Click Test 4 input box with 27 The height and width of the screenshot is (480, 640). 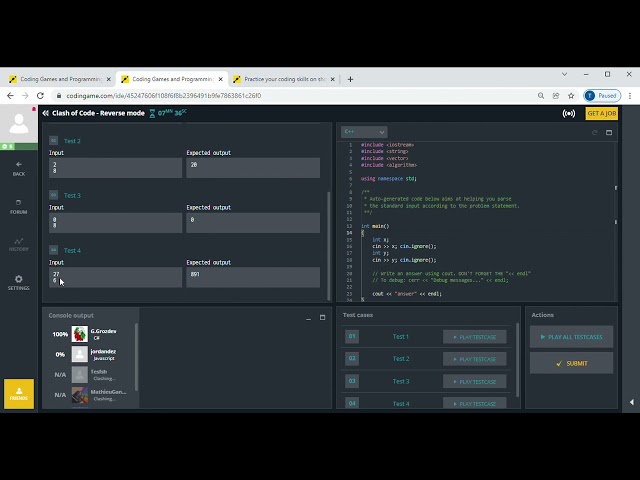[116, 277]
